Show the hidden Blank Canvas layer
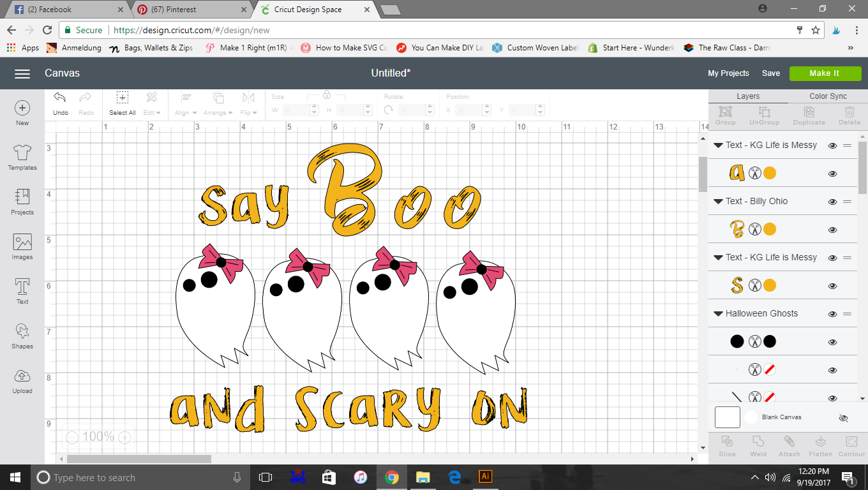Viewport: 868px width, 490px height. coord(843,419)
